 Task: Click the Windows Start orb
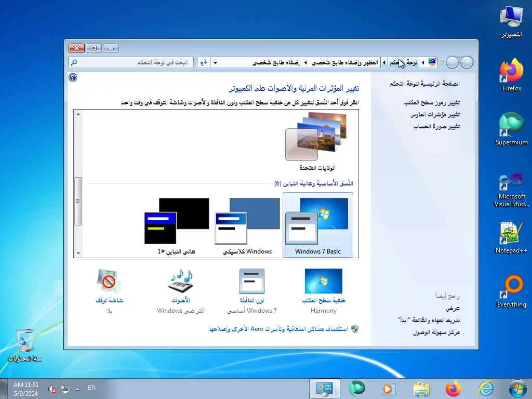click(x=517, y=389)
